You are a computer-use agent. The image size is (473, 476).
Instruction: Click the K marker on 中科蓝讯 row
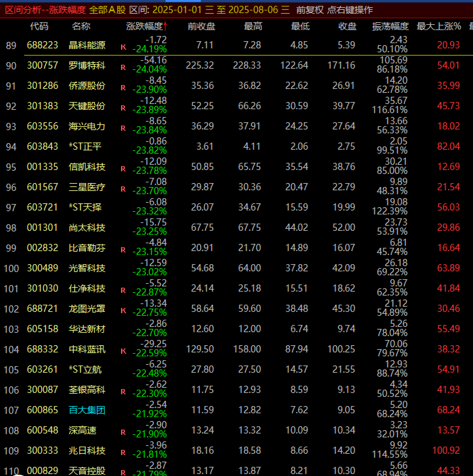123,351
